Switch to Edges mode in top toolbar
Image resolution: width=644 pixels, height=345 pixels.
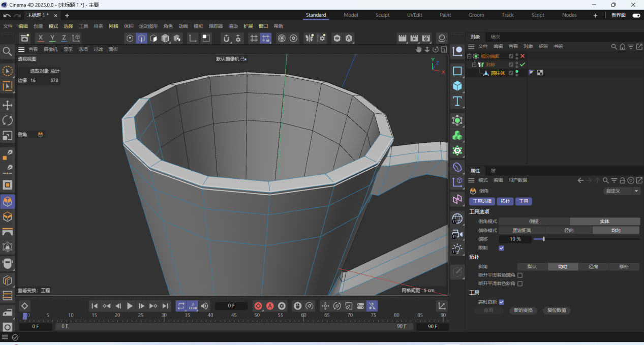(142, 38)
